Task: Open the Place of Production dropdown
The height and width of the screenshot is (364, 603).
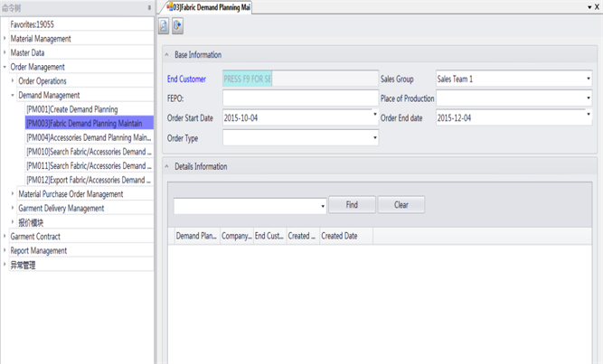Action: (x=589, y=98)
